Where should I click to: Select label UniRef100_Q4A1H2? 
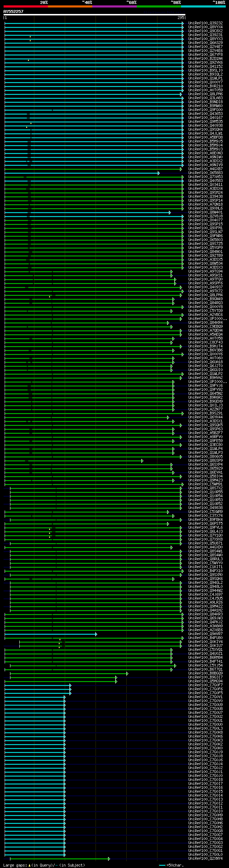(x=205, y=610)
